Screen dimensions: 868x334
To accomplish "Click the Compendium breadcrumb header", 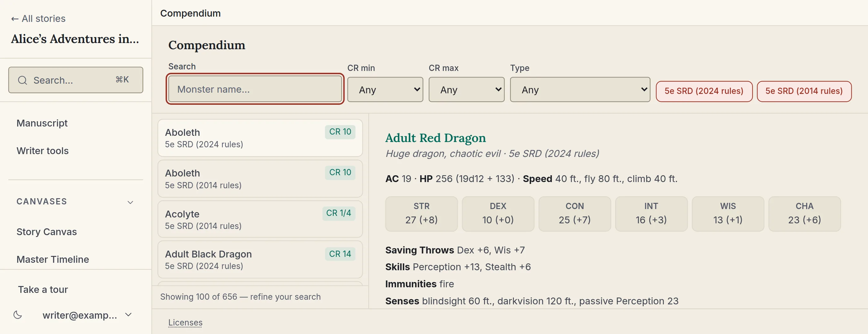I will pos(190,13).
